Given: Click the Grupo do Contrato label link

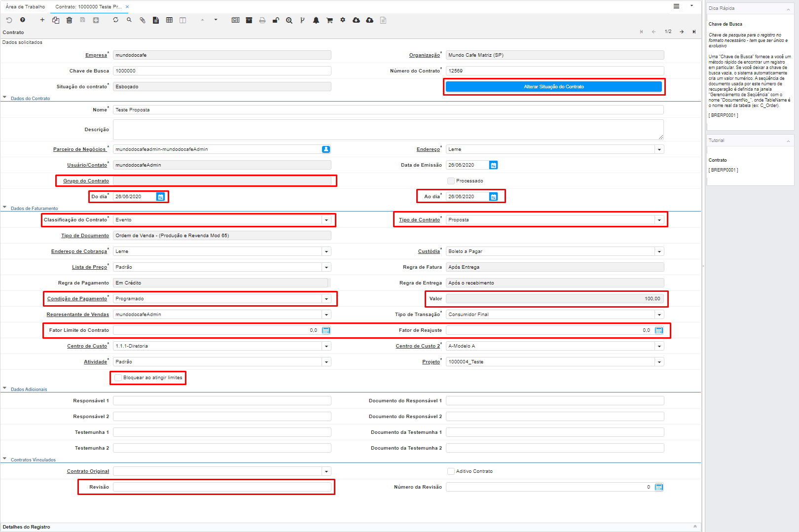Looking at the screenshot, I should coord(86,181).
